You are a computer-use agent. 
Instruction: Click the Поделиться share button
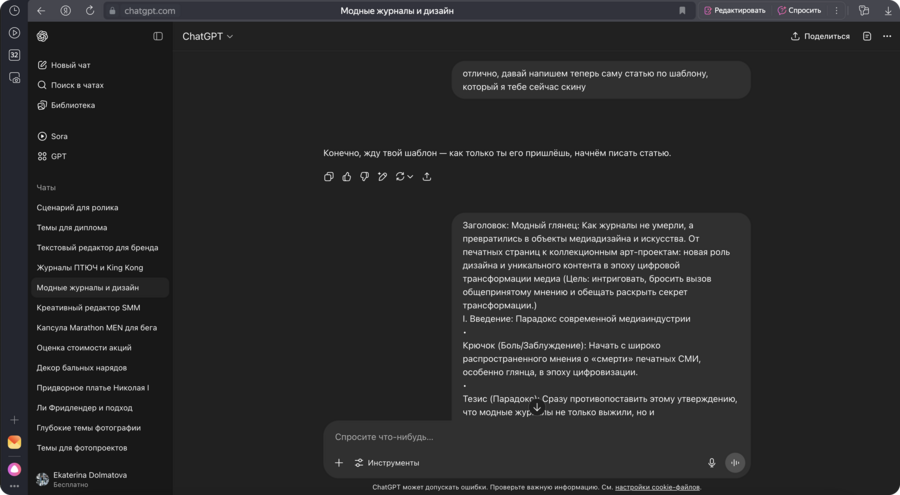point(820,36)
